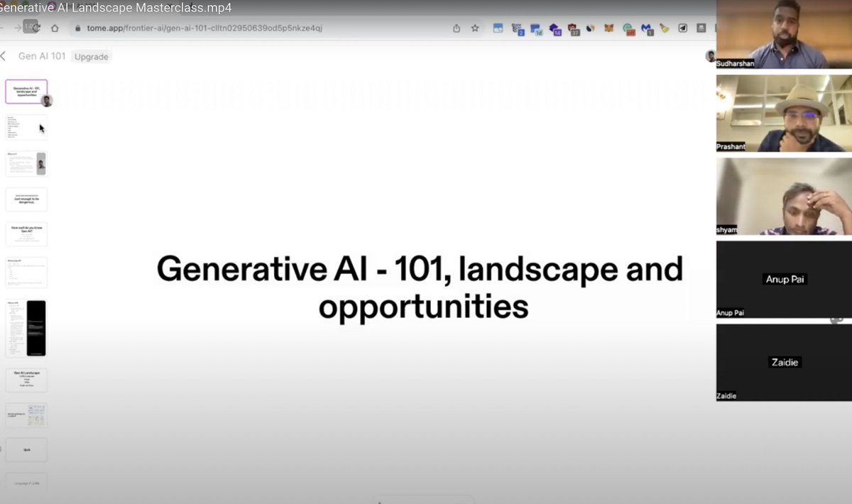Screen dimensions: 852x504
Task: Select the second slide thumbnail, the agenda list
Action: pos(26,126)
